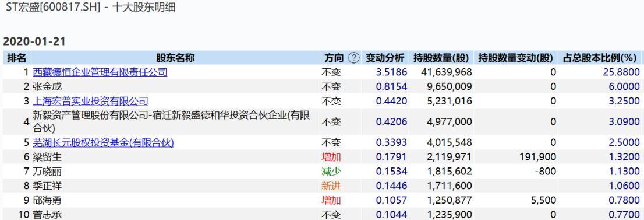Viewport: 644px width, 220px height.
Task: Select shareholder name 菅志承
Action: click(47, 215)
